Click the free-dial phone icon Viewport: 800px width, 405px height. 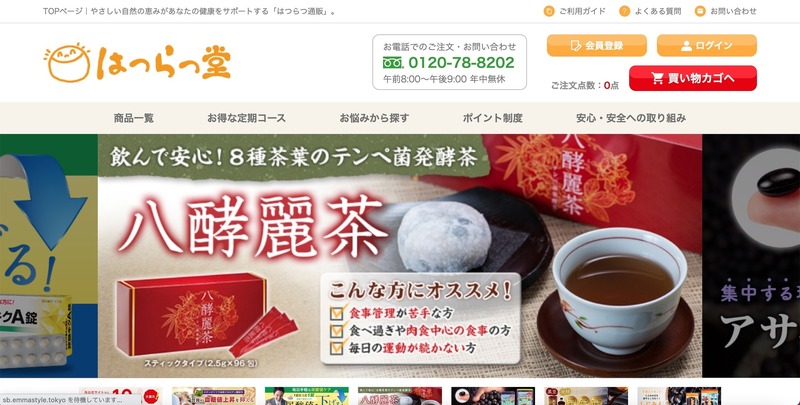tap(393, 63)
